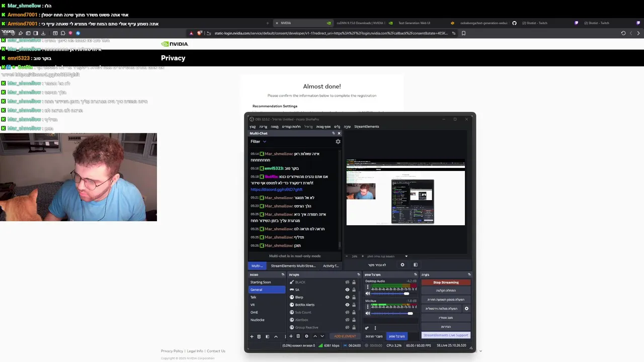644x362 pixels.
Task: Move selected source up
Action: 315,336
